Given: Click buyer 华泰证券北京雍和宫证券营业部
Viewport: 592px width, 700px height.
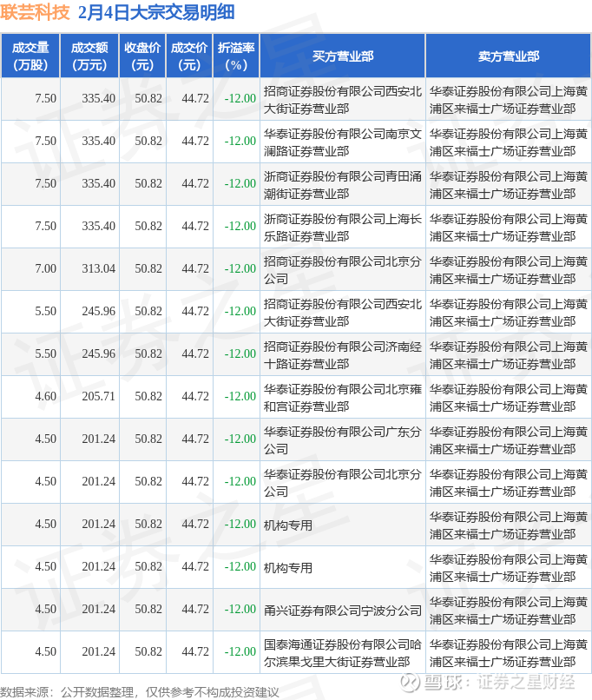Looking at the screenshot, I should tap(343, 398).
